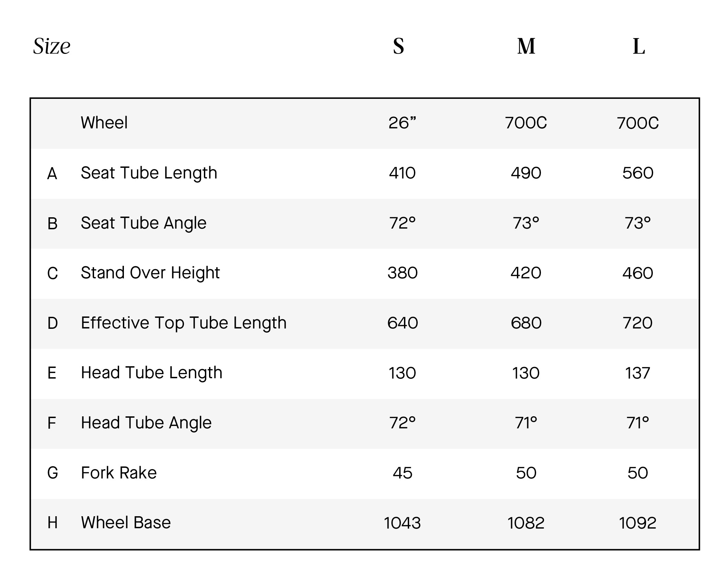Click the 720 top tube length value
This screenshot has height=578, width=728.
point(638,323)
